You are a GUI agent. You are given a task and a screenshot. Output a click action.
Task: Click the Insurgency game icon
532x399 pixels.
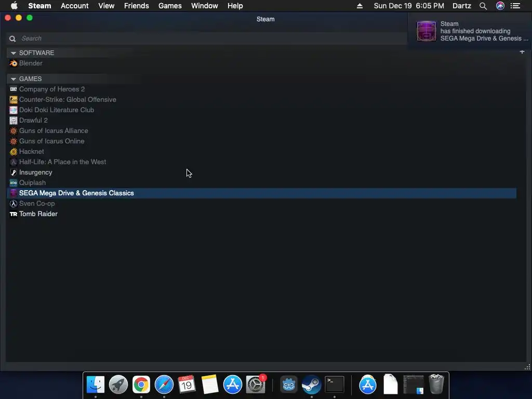[13, 172]
